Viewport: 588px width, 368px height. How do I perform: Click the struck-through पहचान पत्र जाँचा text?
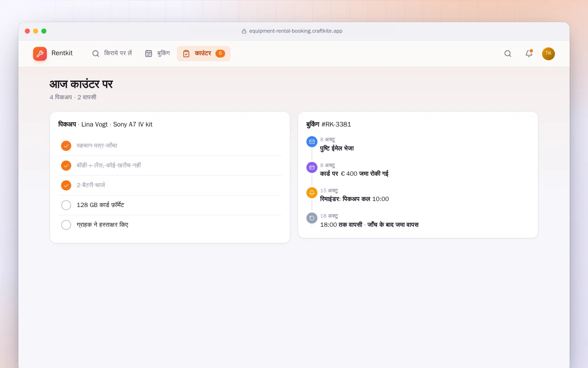tap(97, 146)
